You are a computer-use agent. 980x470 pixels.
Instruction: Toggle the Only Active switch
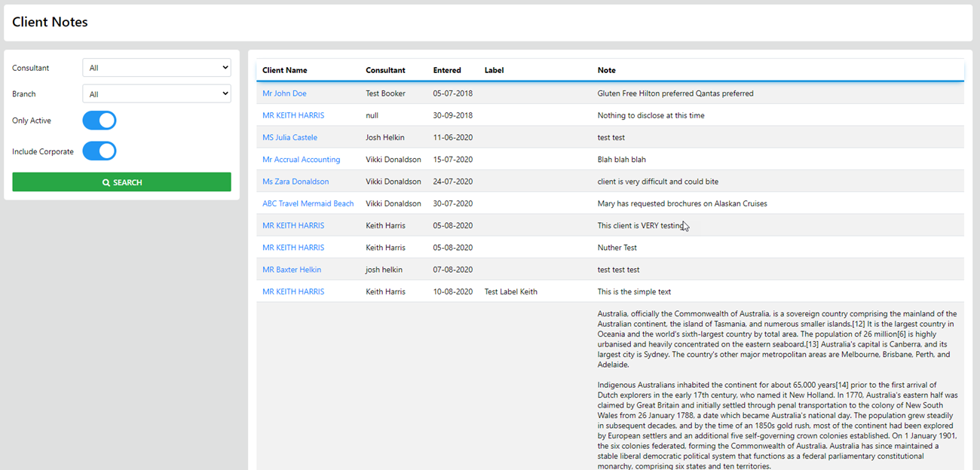point(99,121)
